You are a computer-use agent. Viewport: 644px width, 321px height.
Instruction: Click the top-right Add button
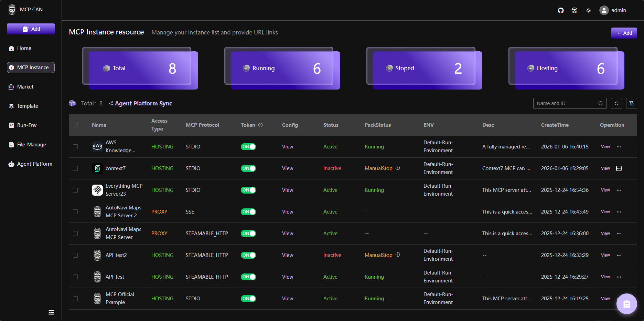624,33
